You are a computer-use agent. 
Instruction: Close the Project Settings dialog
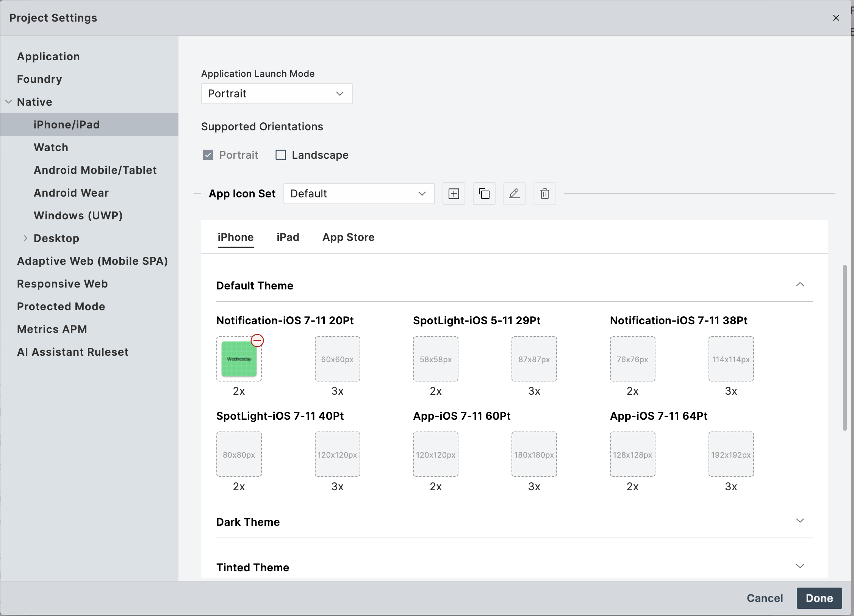[x=836, y=18]
